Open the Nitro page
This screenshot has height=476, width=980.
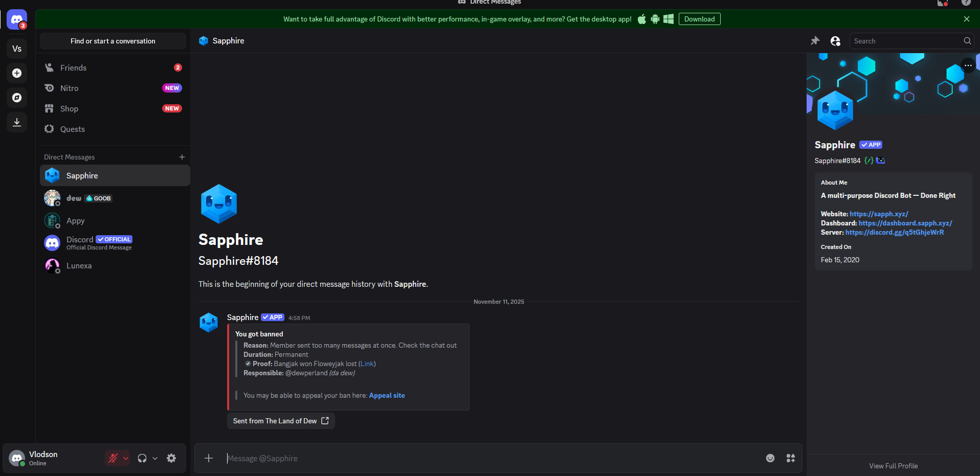(69, 88)
